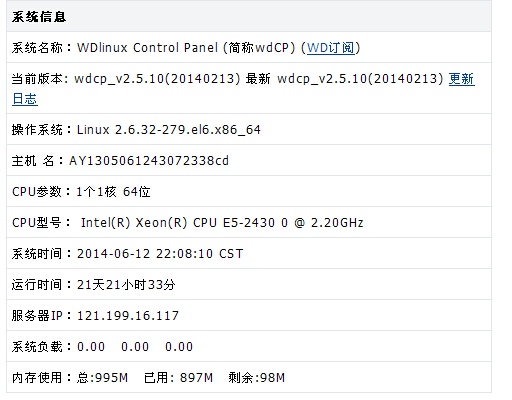Click the used memory 已用: 897M value

coord(178,378)
